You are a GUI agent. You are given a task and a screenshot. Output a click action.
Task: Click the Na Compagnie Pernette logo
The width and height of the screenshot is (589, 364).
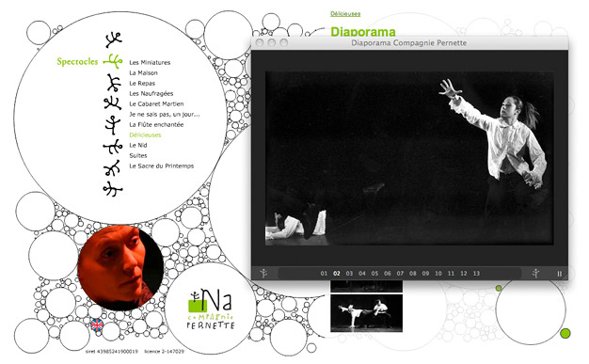pyautogui.click(x=211, y=309)
